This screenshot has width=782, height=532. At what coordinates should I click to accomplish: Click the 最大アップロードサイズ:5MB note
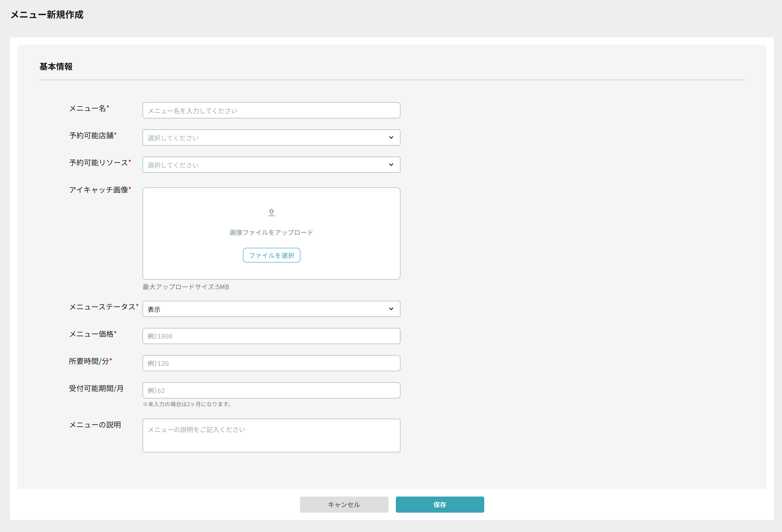click(186, 287)
